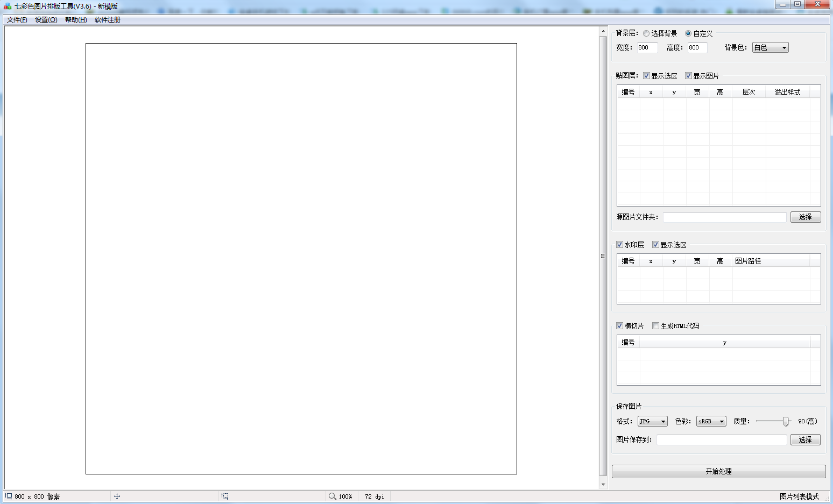
Task: Click 溢出样式 column header
Action: (787, 92)
